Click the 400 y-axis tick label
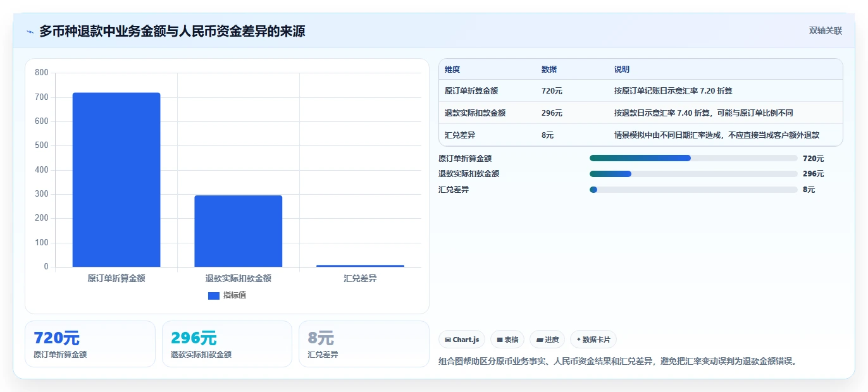 42,170
